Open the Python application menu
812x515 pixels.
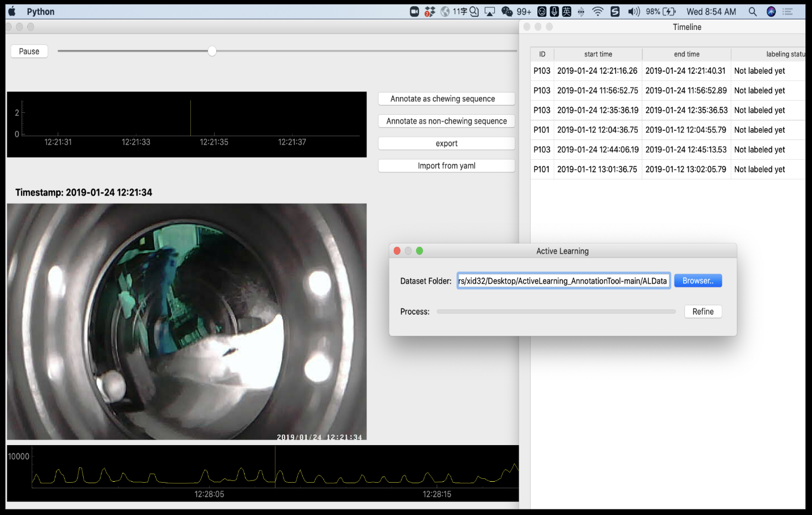40,12
